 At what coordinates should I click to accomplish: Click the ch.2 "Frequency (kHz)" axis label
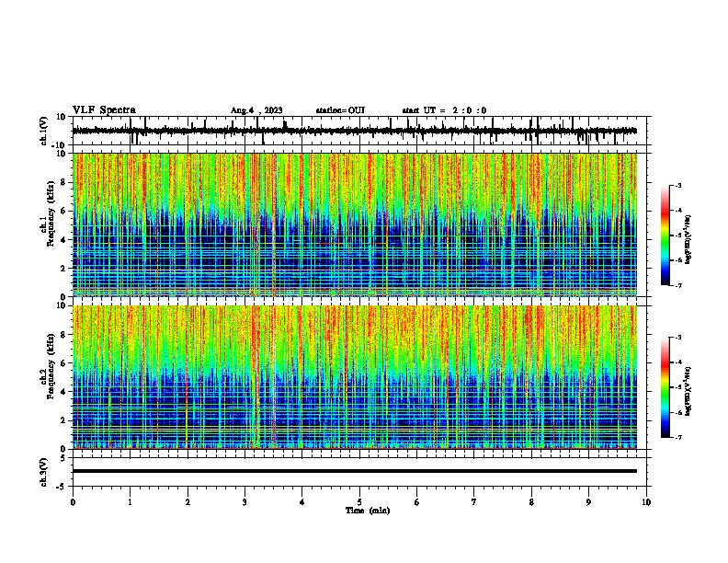tap(51, 366)
